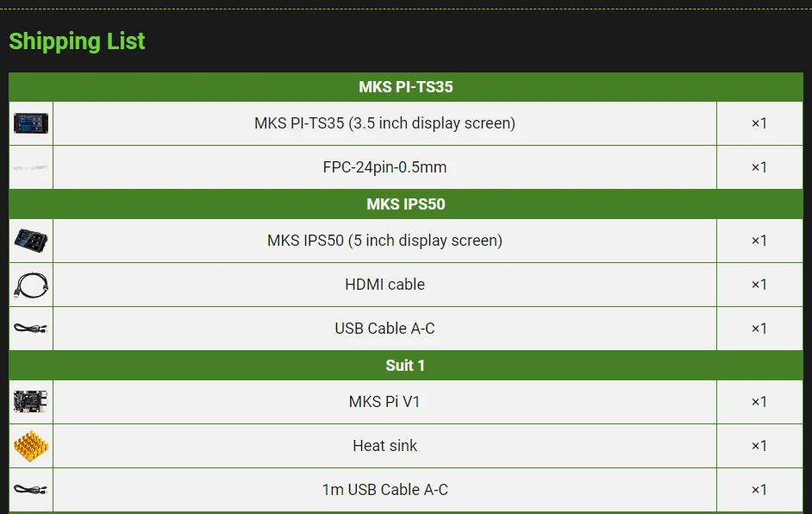Select the MKS PI-TS35 (3.5 inch display screen) text
Viewport: 812px width, 514px height.
(384, 123)
